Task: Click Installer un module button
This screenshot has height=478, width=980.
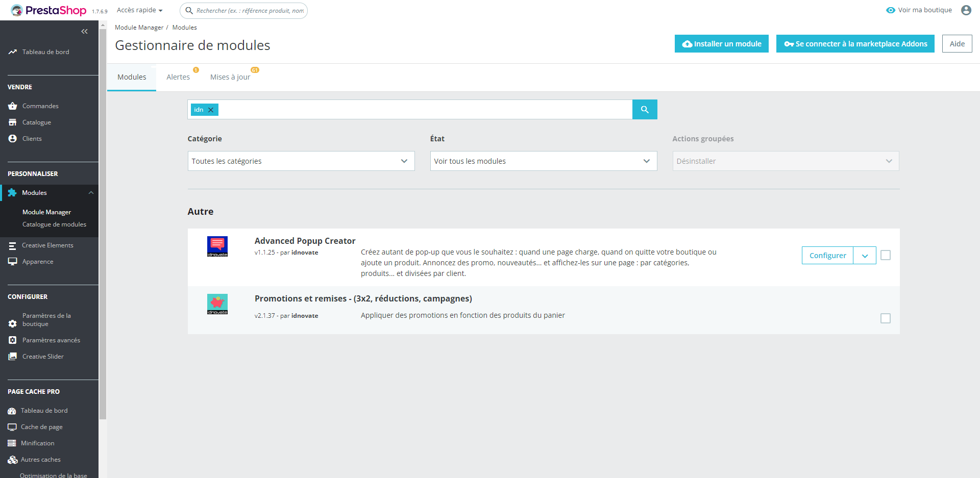Action: click(722, 44)
